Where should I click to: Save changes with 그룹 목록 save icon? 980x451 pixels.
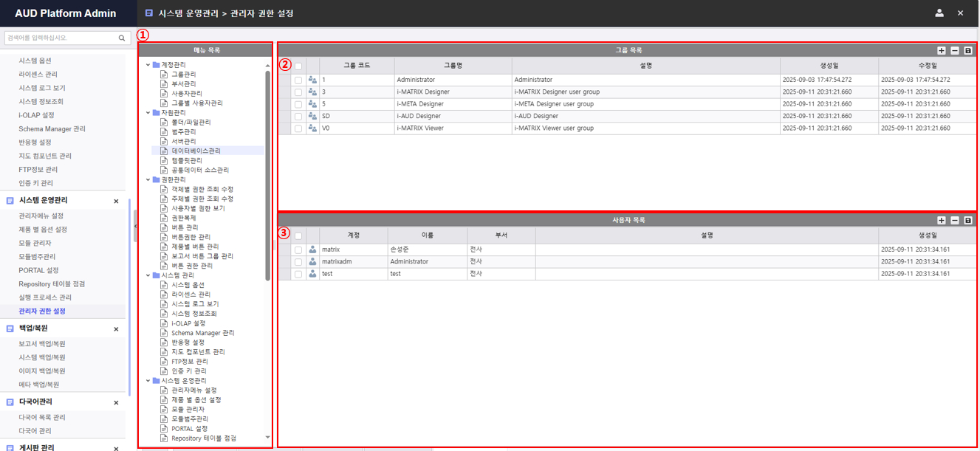pos(968,51)
